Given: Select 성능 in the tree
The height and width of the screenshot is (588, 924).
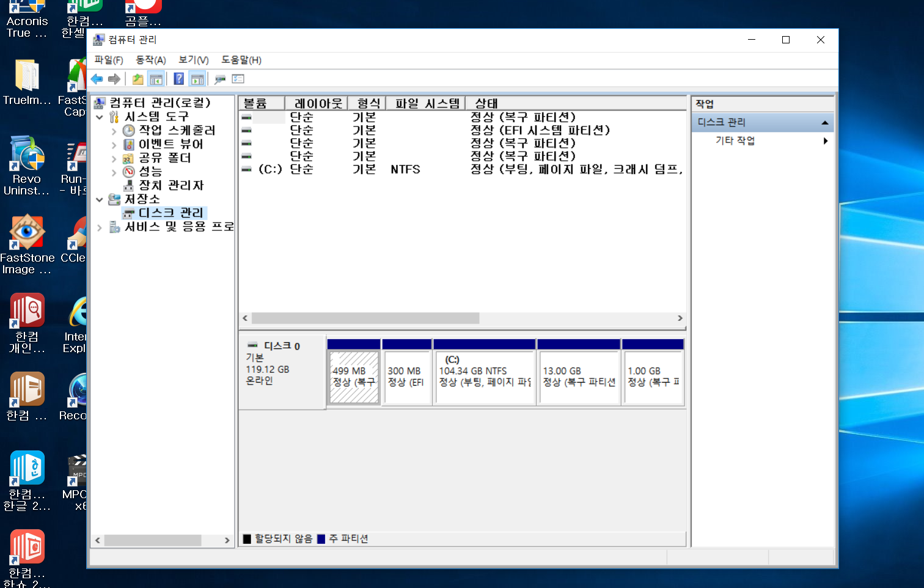Looking at the screenshot, I should tap(150, 172).
